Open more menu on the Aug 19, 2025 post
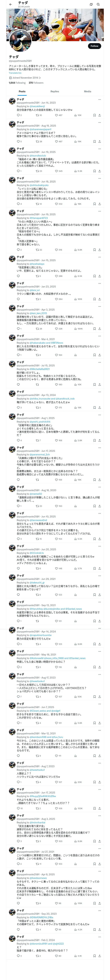The width and height of the screenshot is (110, 980). [100, 122]
